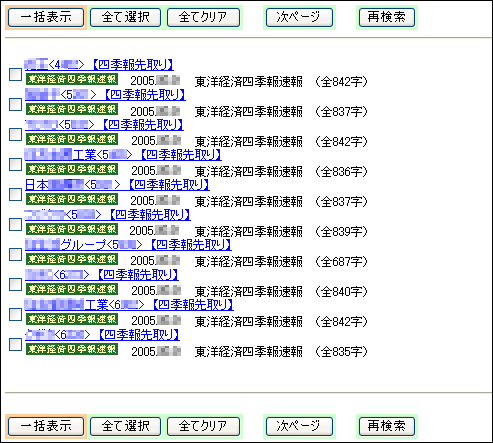This screenshot has height=443, width=493.
Task: Click the character count text (全835字)
Action: (x=341, y=352)
